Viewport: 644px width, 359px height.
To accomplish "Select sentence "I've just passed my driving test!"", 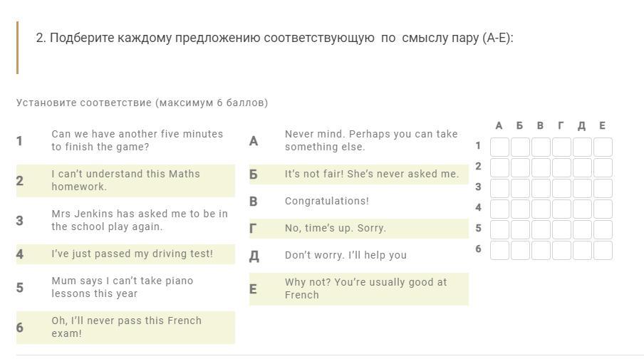I will pyautogui.click(x=132, y=254).
